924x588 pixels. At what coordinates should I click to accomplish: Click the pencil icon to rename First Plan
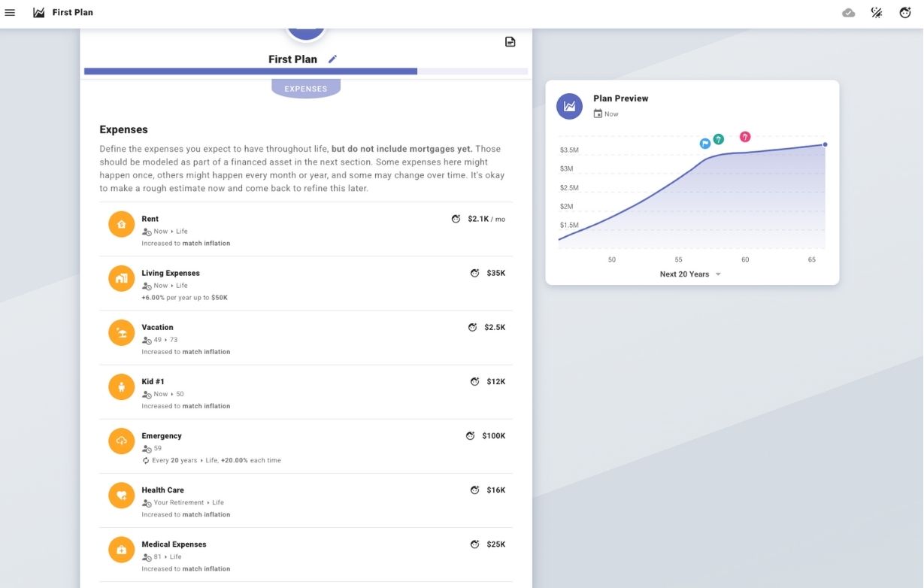333,59
